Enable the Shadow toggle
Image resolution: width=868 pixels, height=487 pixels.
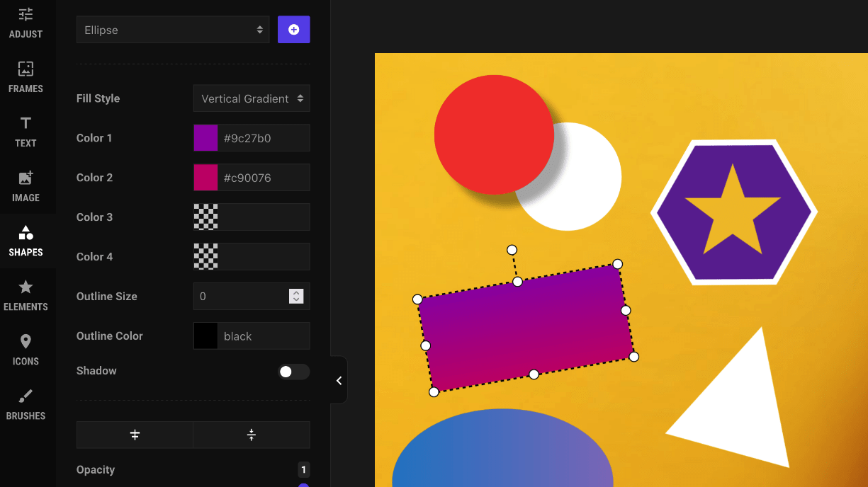click(x=293, y=372)
